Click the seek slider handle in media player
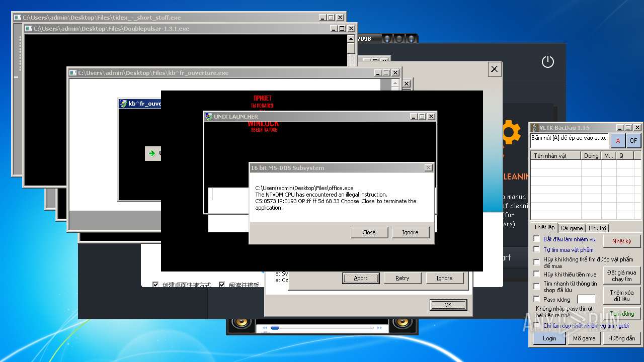The height and width of the screenshot is (362, 644). click(275, 328)
